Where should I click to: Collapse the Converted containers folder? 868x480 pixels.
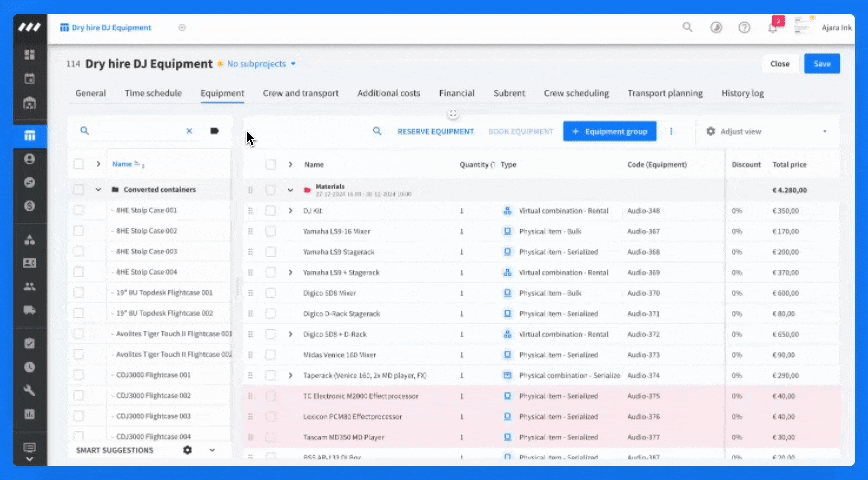click(98, 189)
